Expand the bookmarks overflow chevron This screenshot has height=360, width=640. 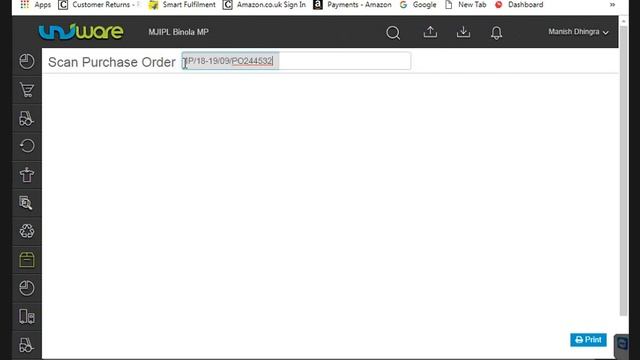pos(612,4)
